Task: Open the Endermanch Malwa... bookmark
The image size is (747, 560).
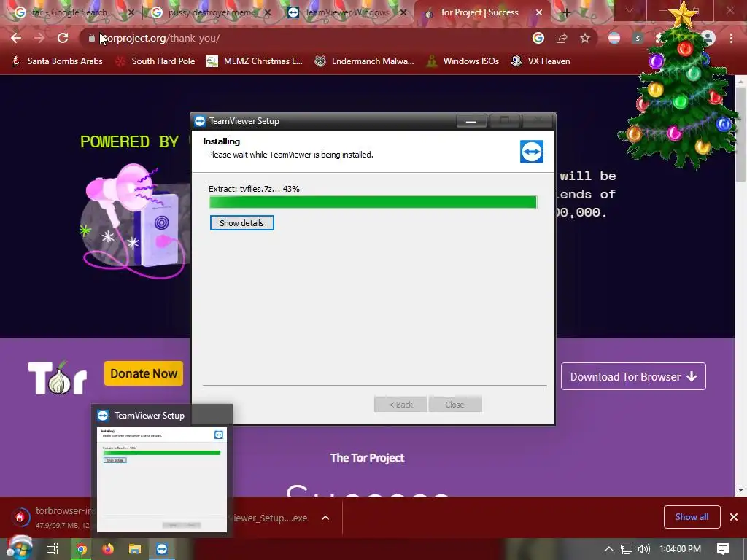Action: 365,61
